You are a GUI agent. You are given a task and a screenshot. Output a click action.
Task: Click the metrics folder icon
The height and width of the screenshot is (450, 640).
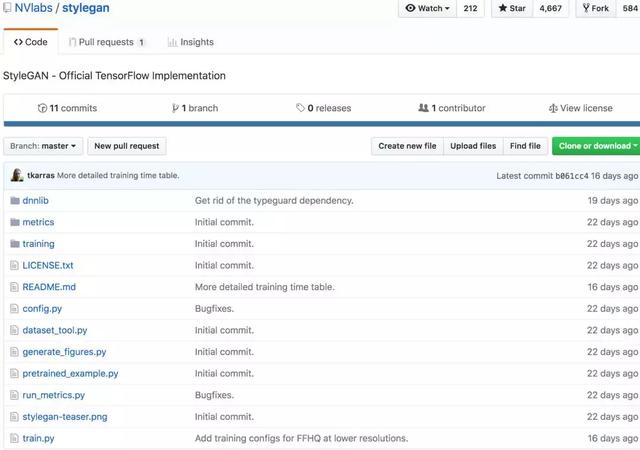tap(15, 222)
